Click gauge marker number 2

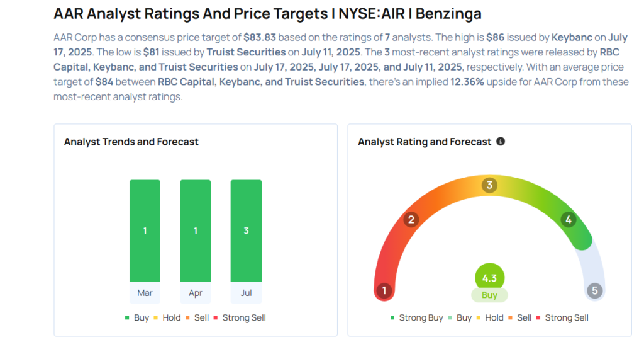(x=411, y=219)
